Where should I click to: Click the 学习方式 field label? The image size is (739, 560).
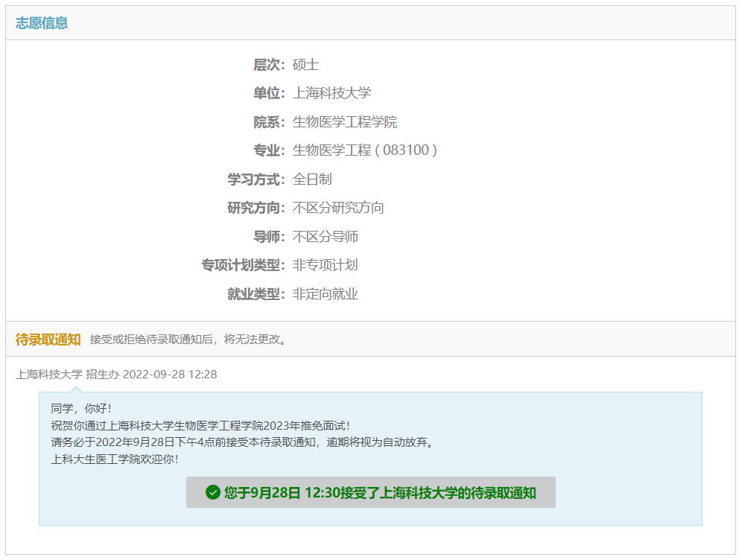point(256,179)
